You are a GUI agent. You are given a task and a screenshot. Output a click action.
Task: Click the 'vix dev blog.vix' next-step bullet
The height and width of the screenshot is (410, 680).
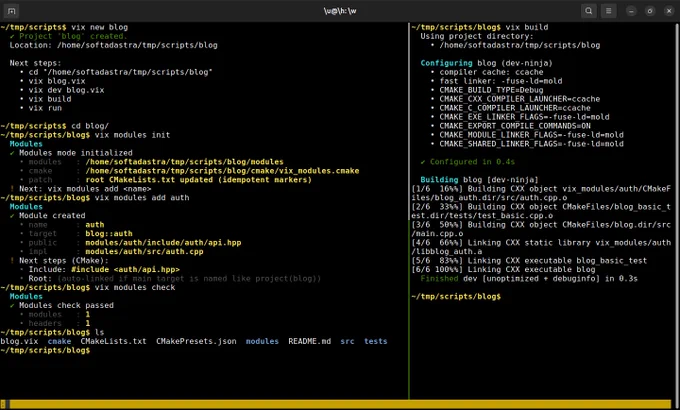click(x=66, y=90)
